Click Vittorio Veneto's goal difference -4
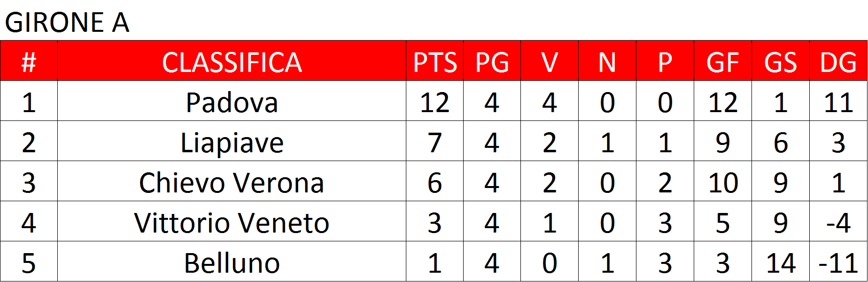Screen dimensions: 868x282 click(838, 223)
